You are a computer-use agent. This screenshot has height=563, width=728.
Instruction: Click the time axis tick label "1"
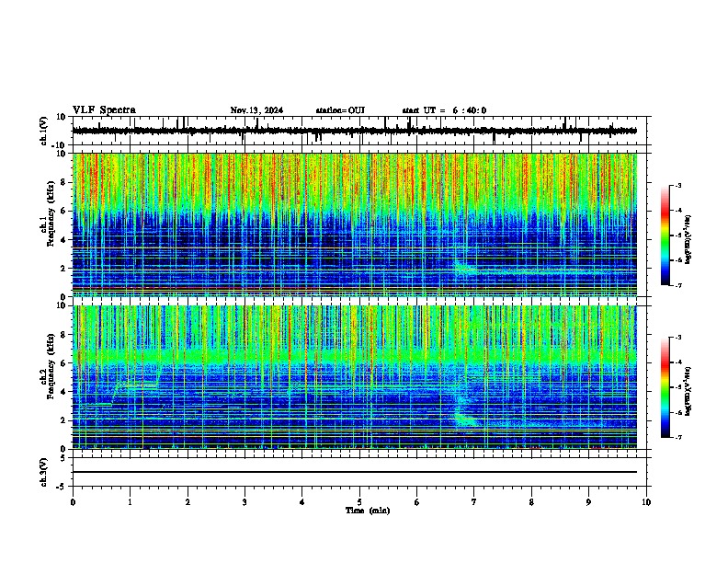point(130,502)
